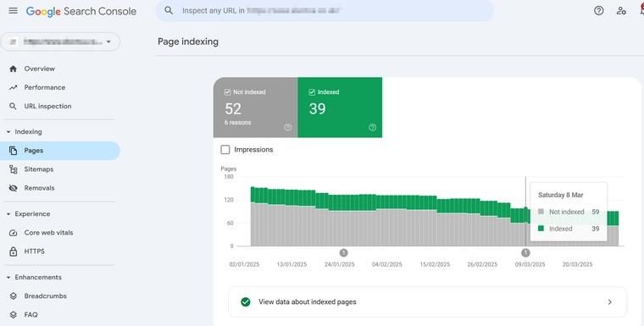Collapse the Experience section
644x326 pixels.
click(8, 214)
